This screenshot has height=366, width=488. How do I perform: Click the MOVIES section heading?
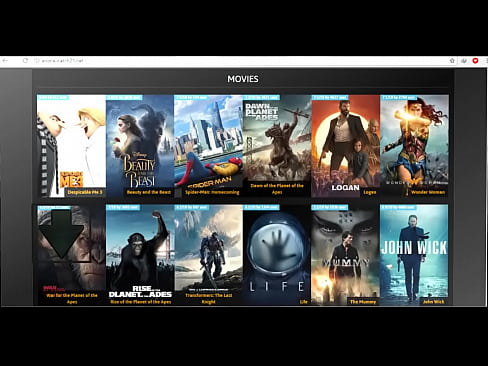click(243, 79)
